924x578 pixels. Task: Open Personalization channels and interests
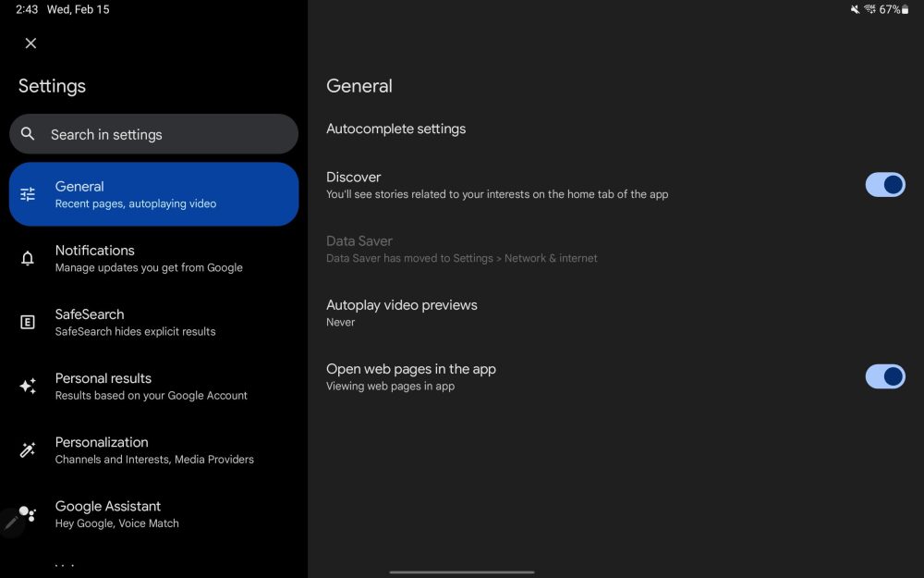[153, 449]
